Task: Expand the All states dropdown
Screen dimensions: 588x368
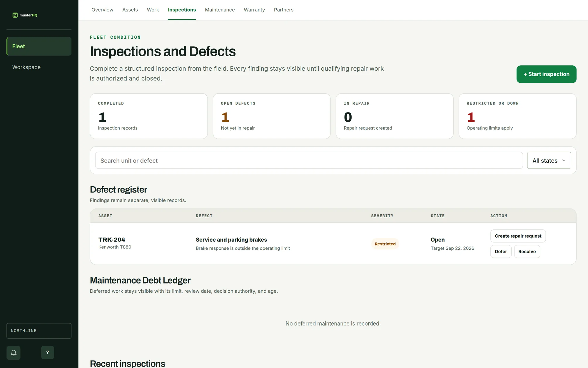Action: 549,160
